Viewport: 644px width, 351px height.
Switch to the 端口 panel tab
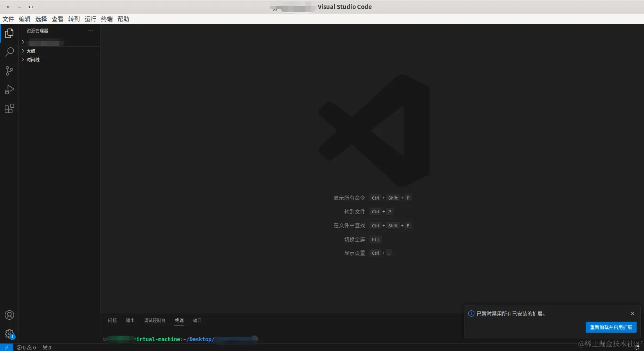[x=197, y=320]
